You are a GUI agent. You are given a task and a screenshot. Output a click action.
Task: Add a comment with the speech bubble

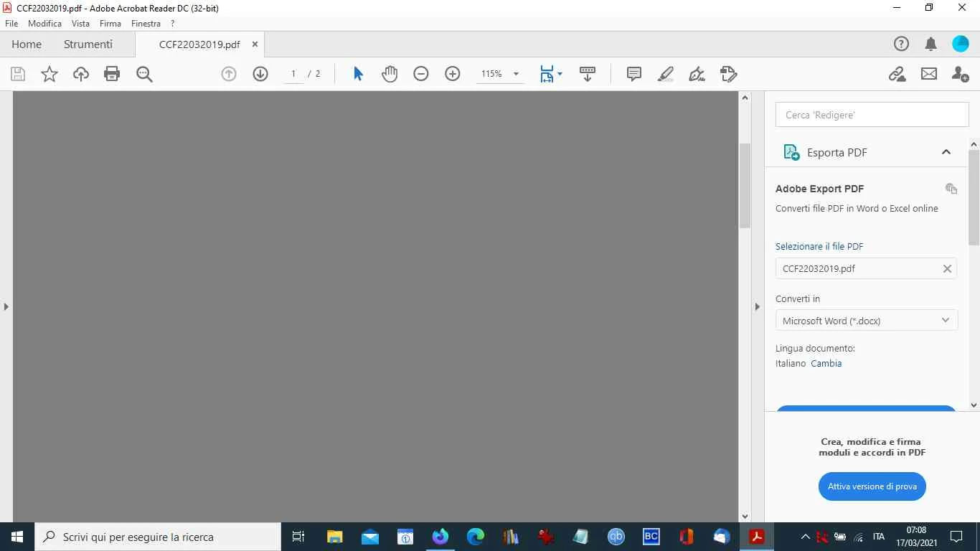pyautogui.click(x=634, y=74)
